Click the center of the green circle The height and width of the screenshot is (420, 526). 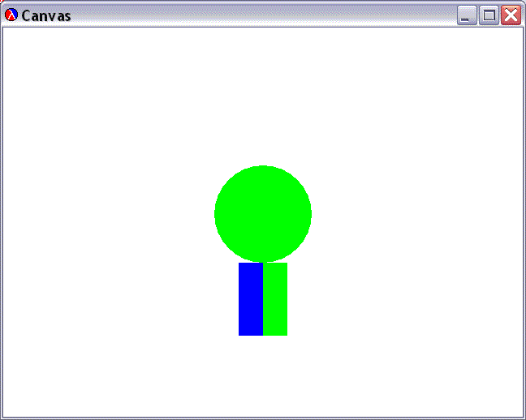(x=263, y=214)
